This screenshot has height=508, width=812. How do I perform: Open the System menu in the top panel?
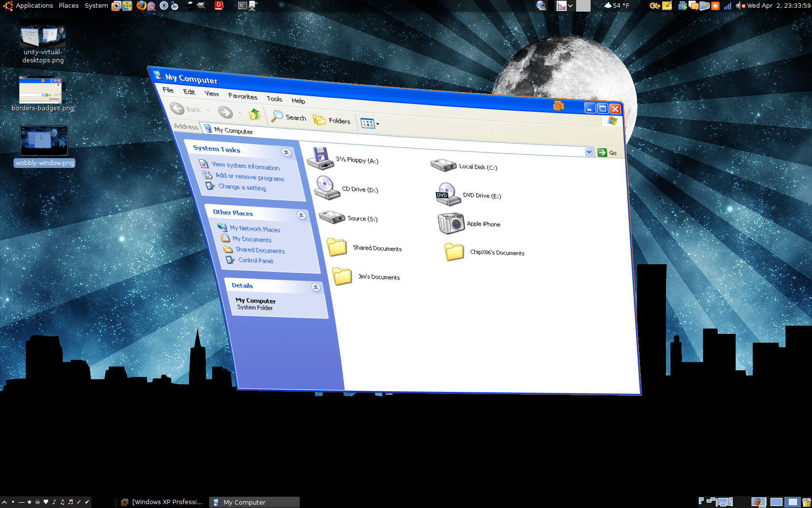click(96, 5)
